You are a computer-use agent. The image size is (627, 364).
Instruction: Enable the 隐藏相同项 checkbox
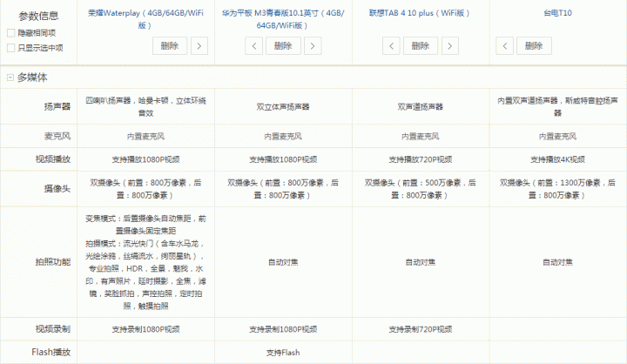[x=11, y=33]
